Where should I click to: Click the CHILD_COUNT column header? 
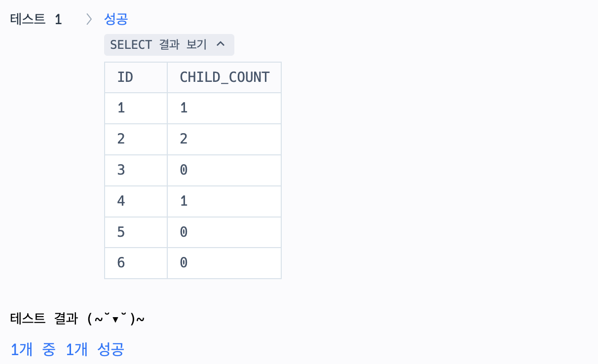[x=224, y=77]
